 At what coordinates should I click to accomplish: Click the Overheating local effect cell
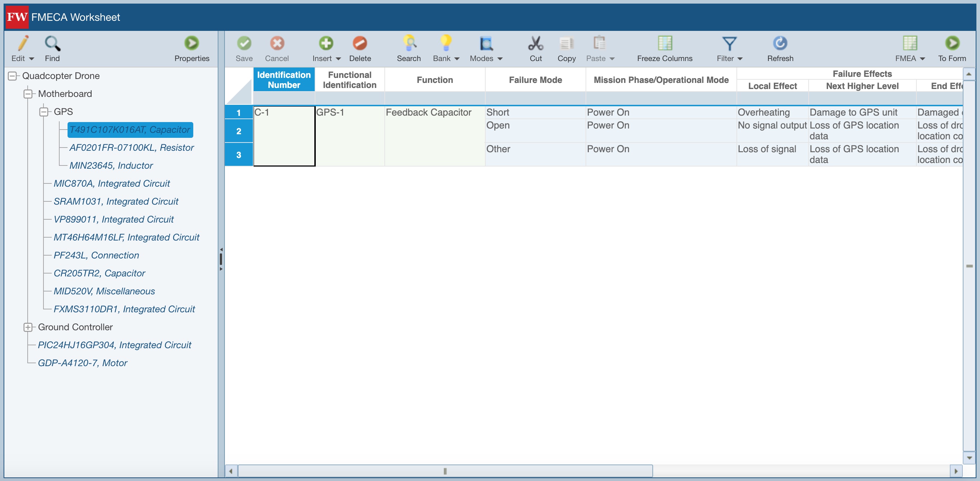(772, 113)
